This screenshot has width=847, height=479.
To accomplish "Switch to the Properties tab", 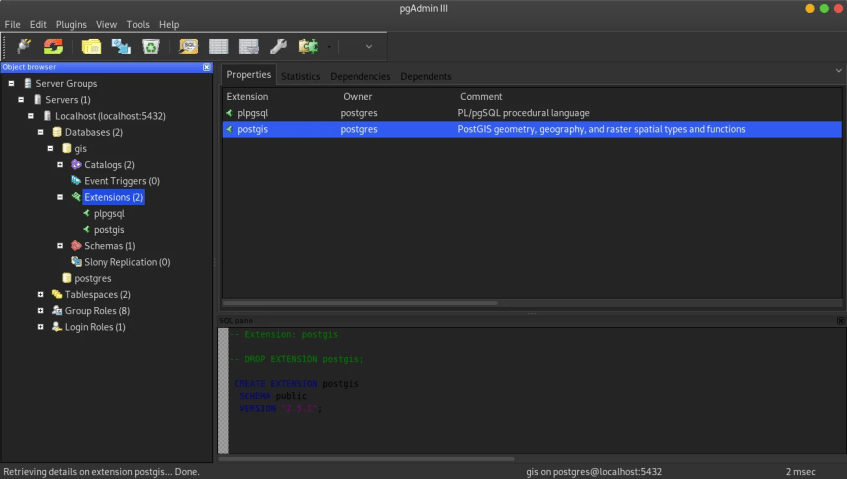I will tap(248, 75).
